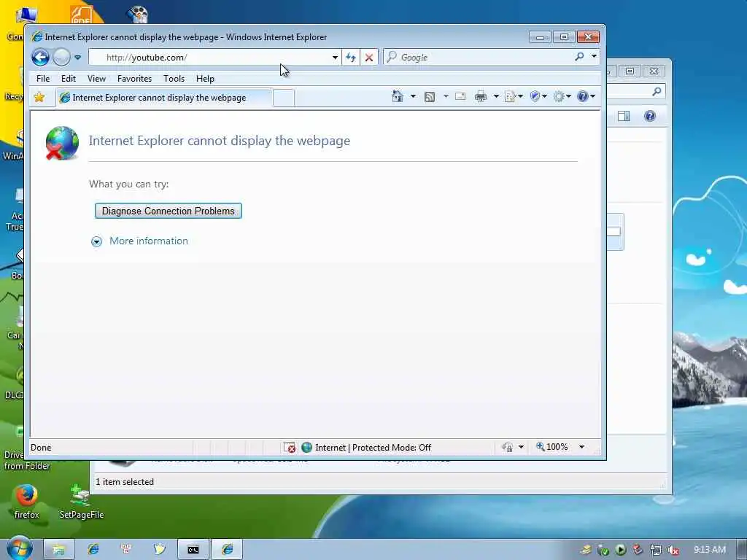
Task: Click the network tray icon
Action: (656, 550)
